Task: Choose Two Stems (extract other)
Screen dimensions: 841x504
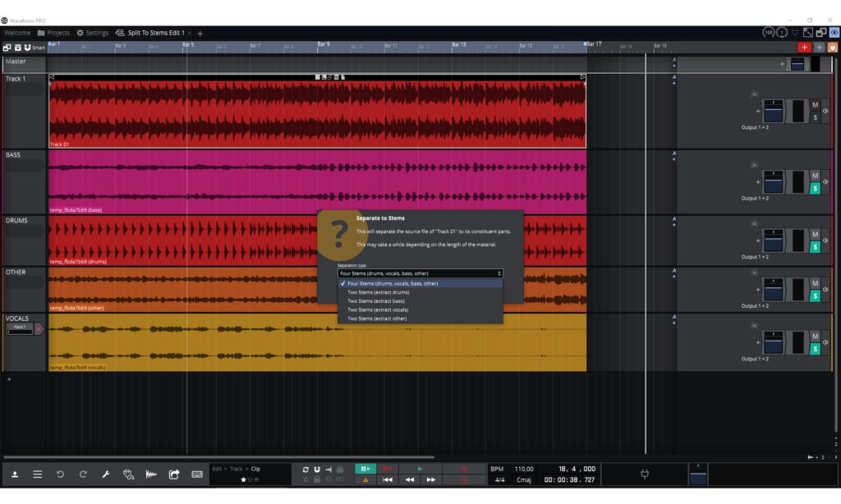Action: pyautogui.click(x=420, y=318)
